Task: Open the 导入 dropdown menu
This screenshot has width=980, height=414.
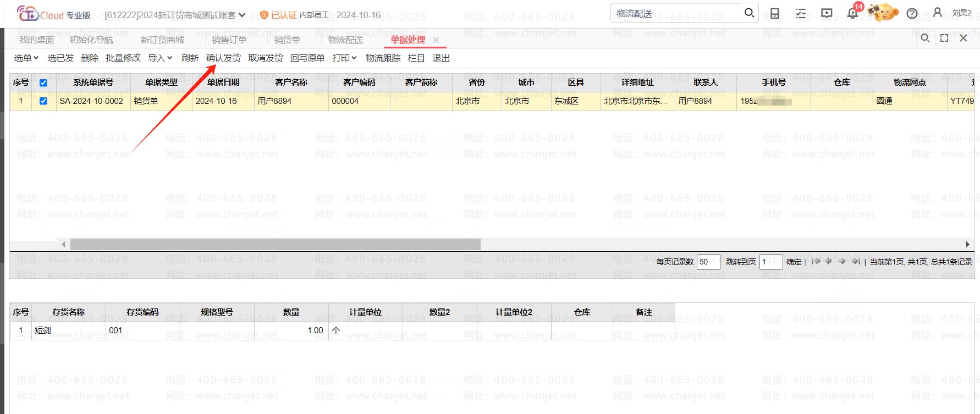Action: (160, 58)
